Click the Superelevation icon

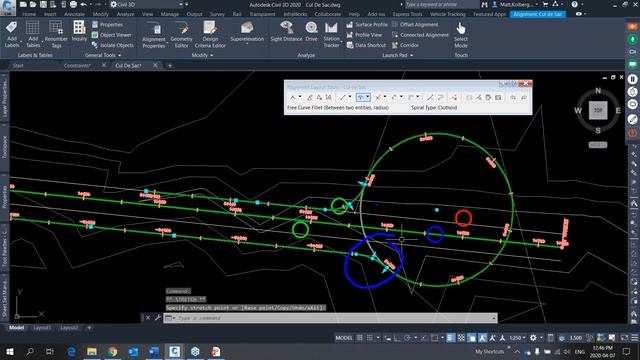pyautogui.click(x=247, y=28)
